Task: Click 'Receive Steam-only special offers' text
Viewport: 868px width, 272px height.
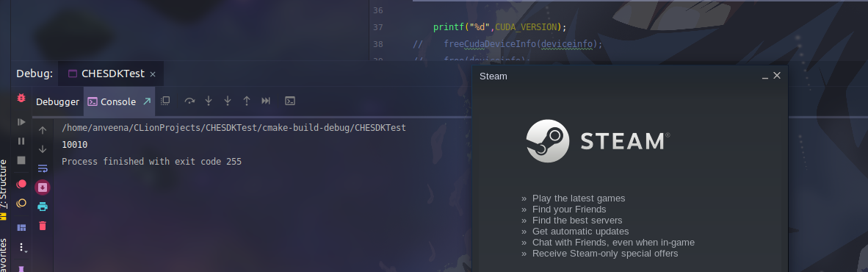Action: click(x=605, y=254)
